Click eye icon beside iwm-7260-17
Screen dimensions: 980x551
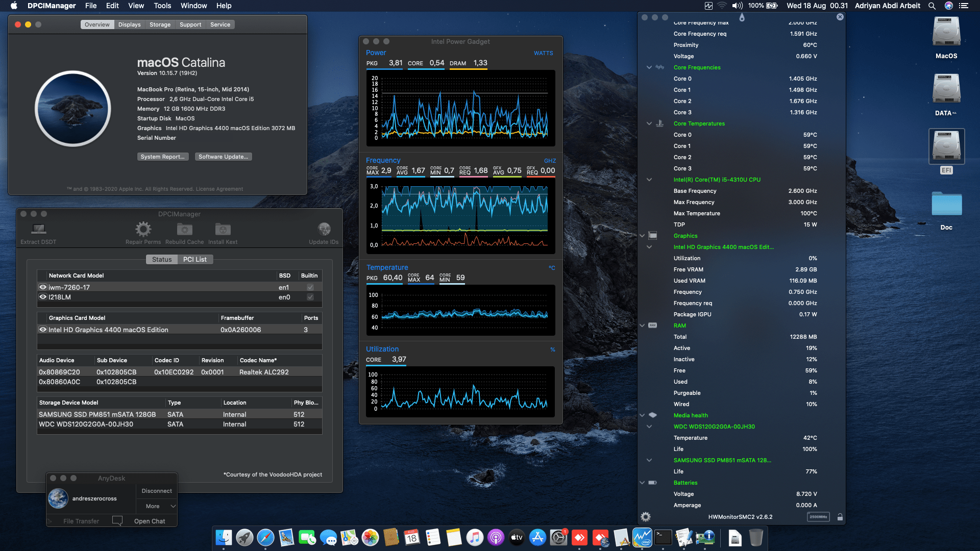pos(43,287)
